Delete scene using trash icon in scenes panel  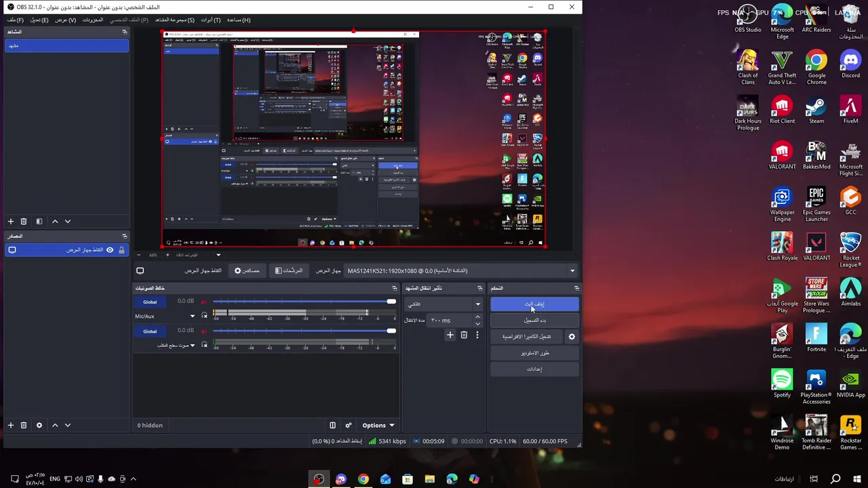click(x=24, y=221)
